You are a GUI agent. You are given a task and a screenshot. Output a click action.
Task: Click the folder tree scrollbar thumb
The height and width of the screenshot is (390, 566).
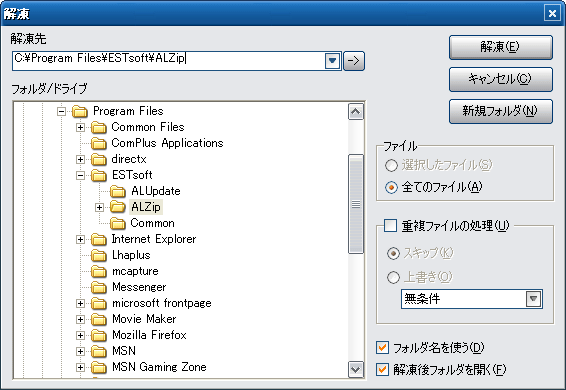pyautogui.click(x=356, y=204)
